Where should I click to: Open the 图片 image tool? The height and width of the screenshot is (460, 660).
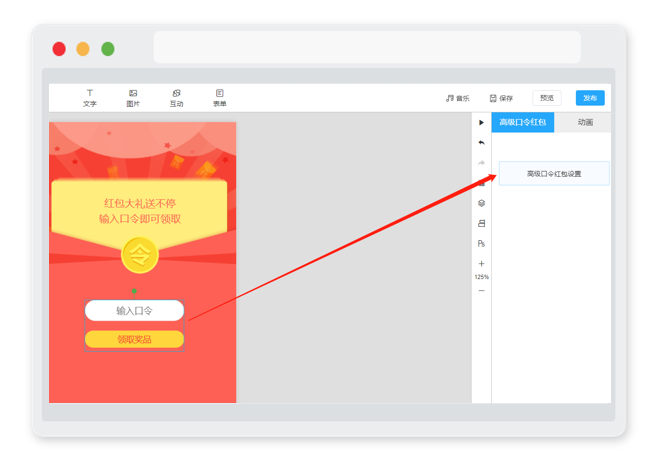click(x=133, y=98)
